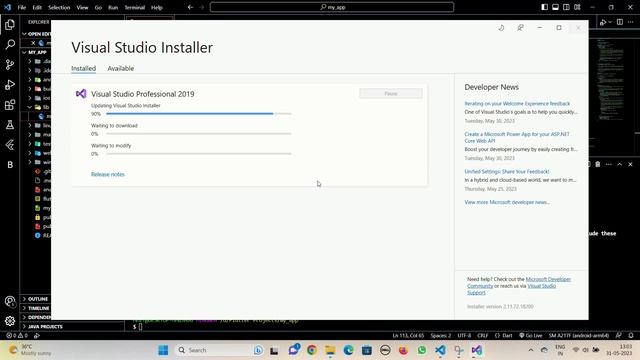
Task: Open 'Create a Microsoft Power App' news link
Action: pyautogui.click(x=517, y=137)
